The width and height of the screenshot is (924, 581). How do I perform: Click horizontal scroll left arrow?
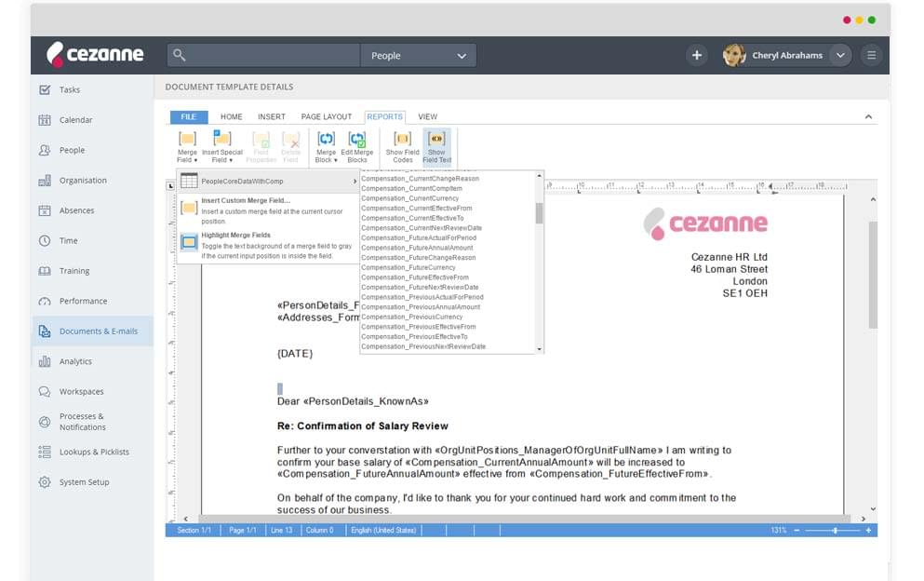pos(185,519)
